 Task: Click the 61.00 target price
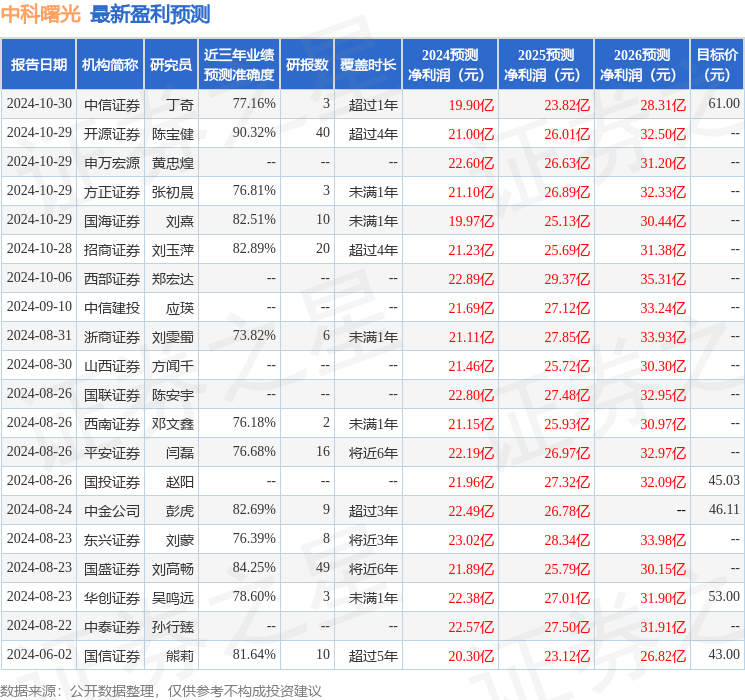point(724,103)
